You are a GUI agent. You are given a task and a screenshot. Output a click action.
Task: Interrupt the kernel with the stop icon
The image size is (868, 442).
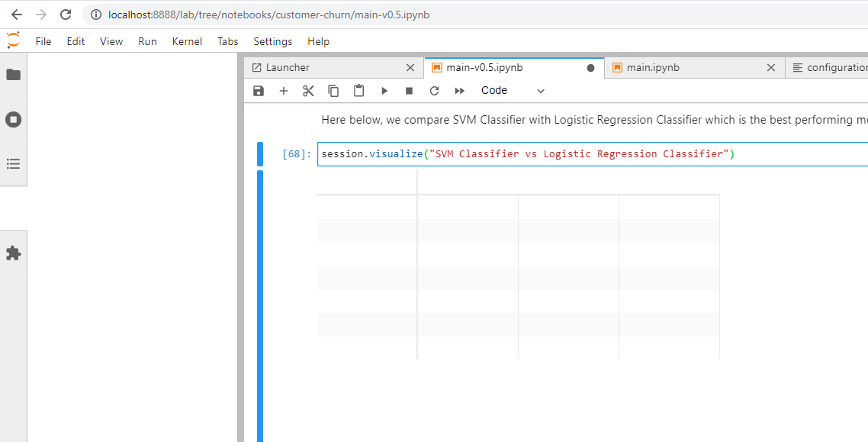tap(409, 90)
